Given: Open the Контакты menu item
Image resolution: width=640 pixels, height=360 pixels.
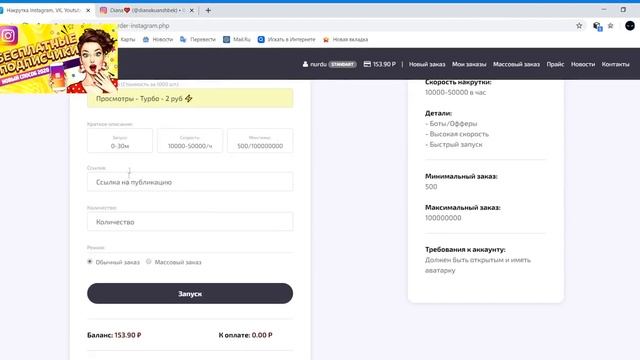Looking at the screenshot, I should [616, 64].
